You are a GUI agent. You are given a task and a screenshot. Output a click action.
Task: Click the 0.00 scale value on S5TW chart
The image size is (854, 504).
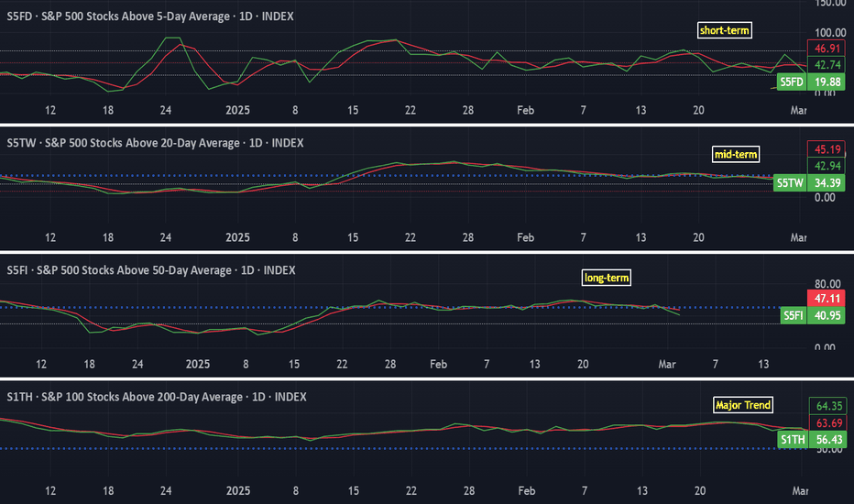tap(825, 198)
